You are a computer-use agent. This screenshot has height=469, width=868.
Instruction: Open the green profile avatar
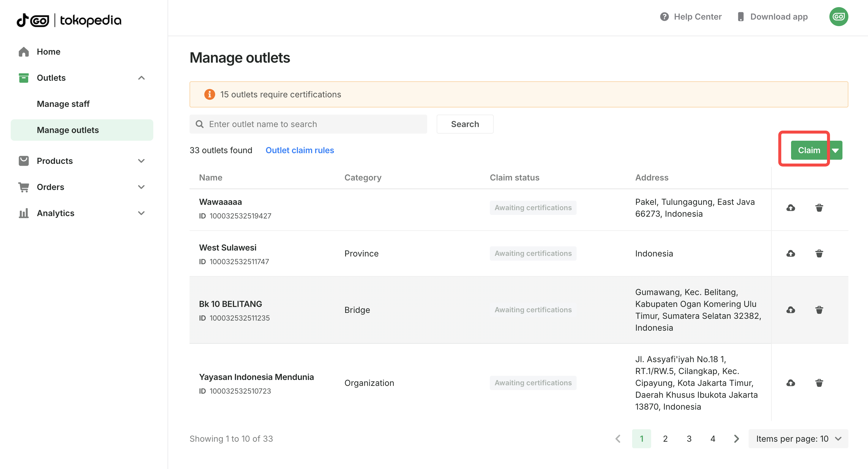838,17
